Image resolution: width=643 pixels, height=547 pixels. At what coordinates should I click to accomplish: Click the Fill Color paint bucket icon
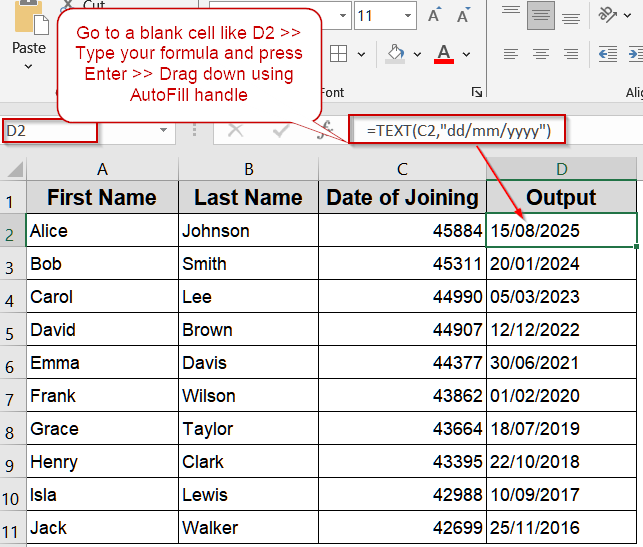395,54
